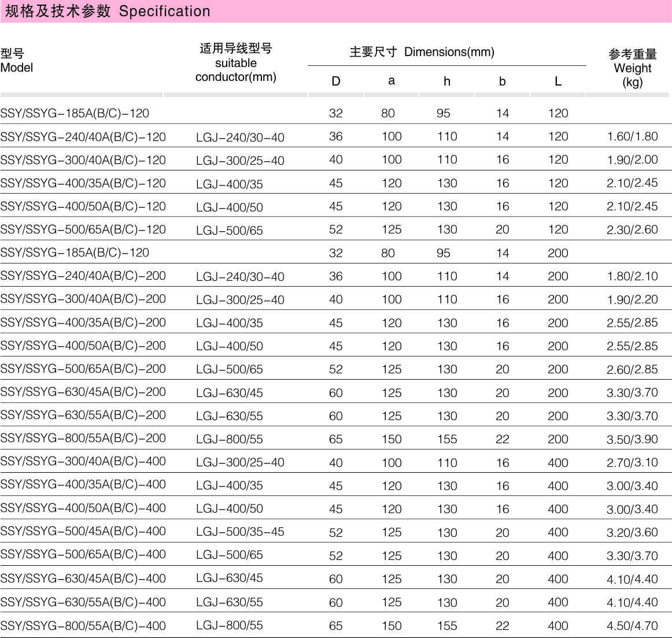Click weight value "2.60/2.85"
Screen dimensions: 672x638
(632, 369)
